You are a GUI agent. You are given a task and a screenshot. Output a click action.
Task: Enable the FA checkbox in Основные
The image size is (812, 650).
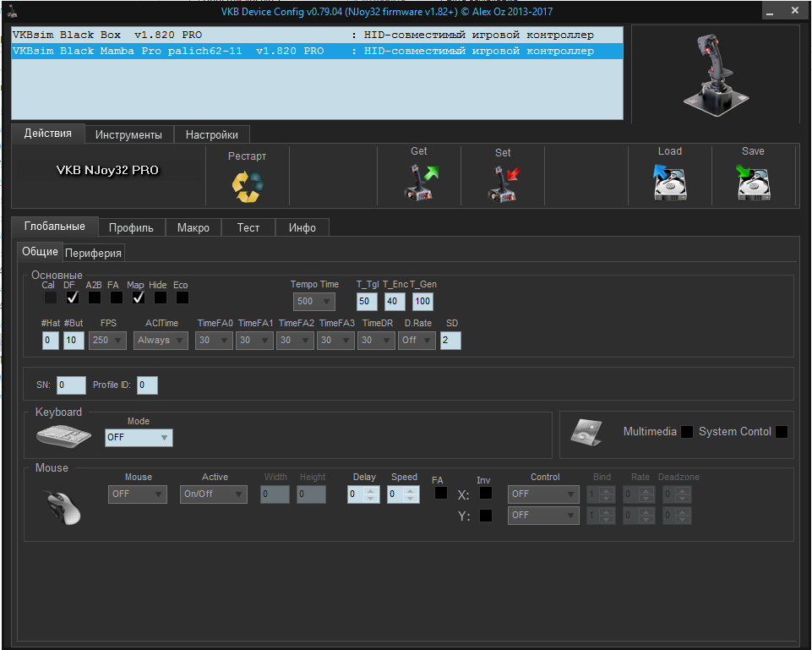117,298
